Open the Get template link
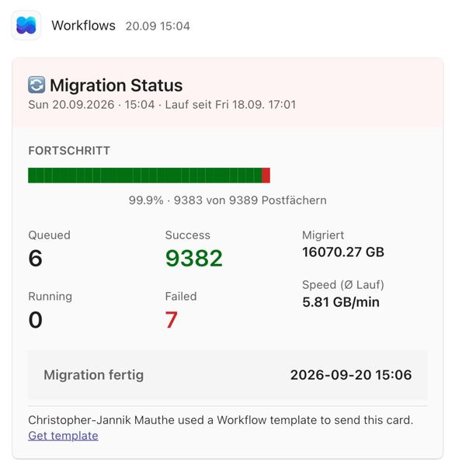The image size is (476, 466). point(63,436)
